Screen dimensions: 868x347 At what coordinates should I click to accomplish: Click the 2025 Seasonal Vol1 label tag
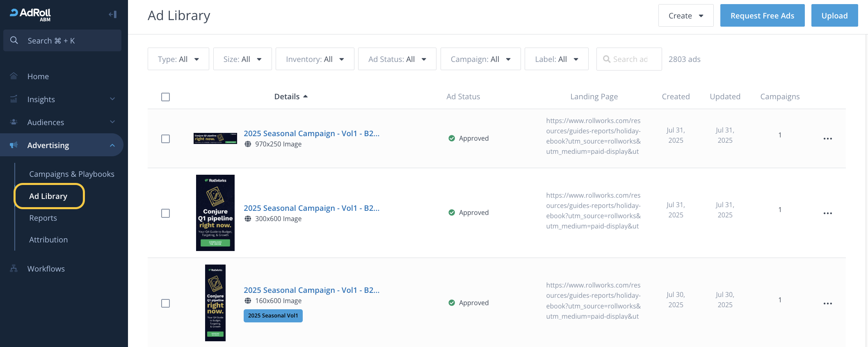pyautogui.click(x=273, y=316)
